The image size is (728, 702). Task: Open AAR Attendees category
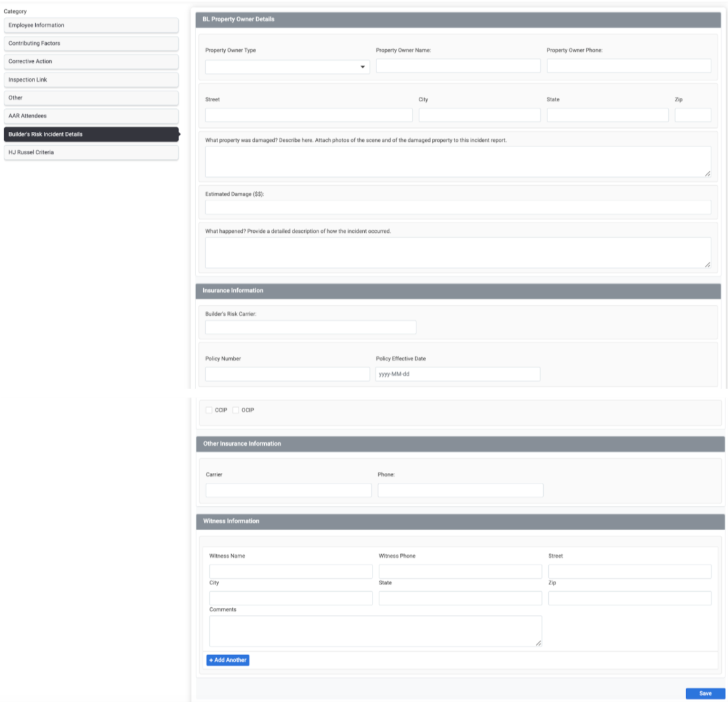(91, 116)
